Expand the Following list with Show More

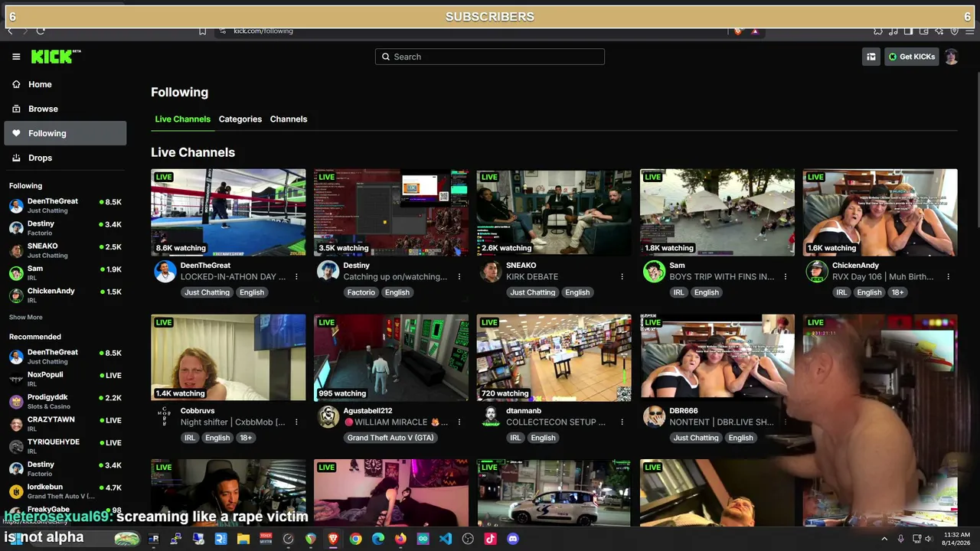[x=26, y=317]
